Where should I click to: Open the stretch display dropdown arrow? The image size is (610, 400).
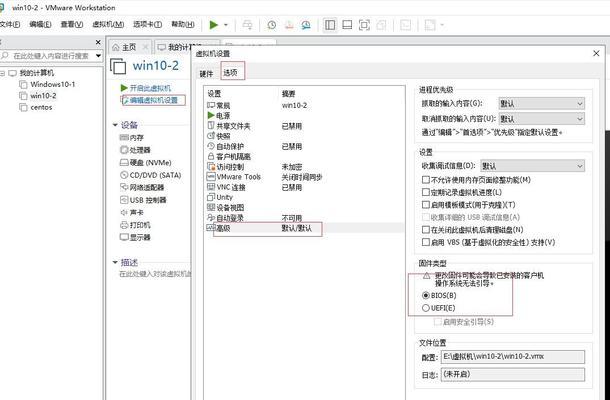(x=442, y=25)
